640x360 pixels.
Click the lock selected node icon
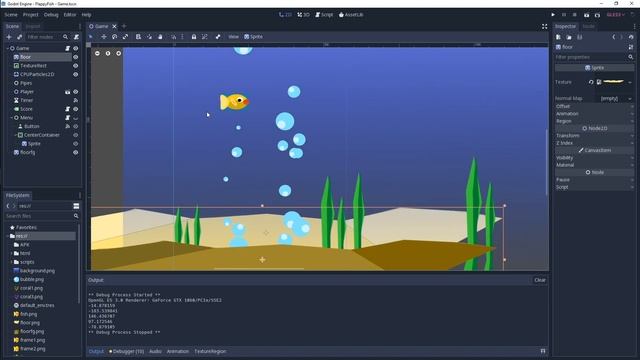click(194, 37)
